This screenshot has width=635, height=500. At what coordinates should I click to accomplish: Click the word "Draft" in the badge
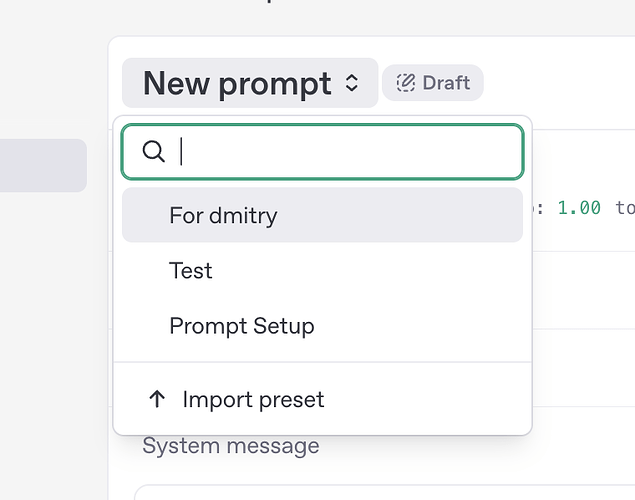446,83
